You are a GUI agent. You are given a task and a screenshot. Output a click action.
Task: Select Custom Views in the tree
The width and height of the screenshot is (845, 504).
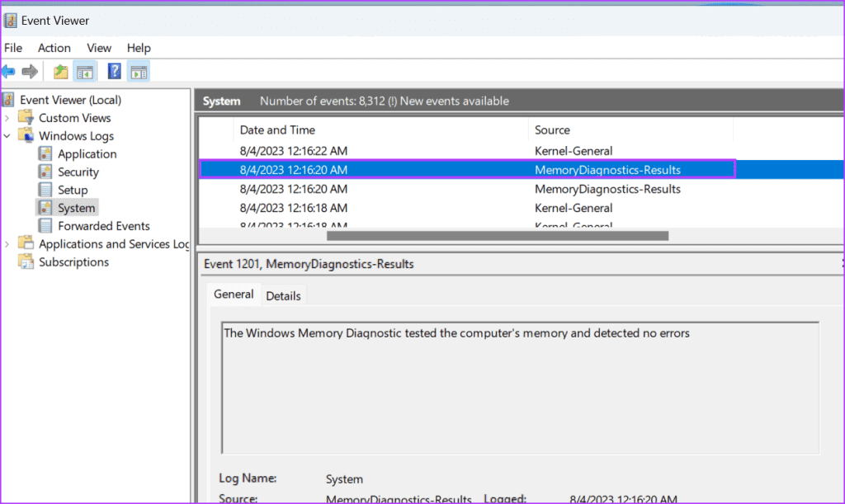(75, 118)
